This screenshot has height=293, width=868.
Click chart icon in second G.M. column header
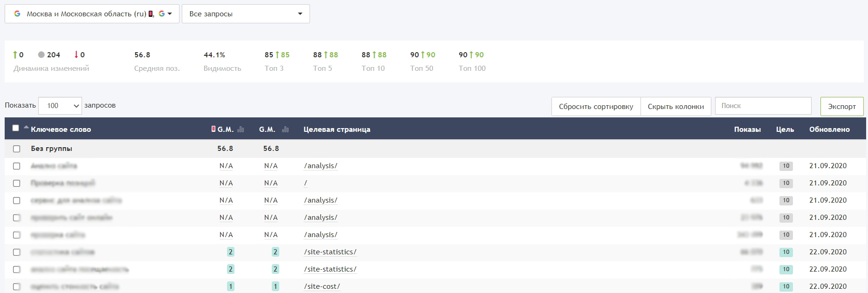(285, 129)
